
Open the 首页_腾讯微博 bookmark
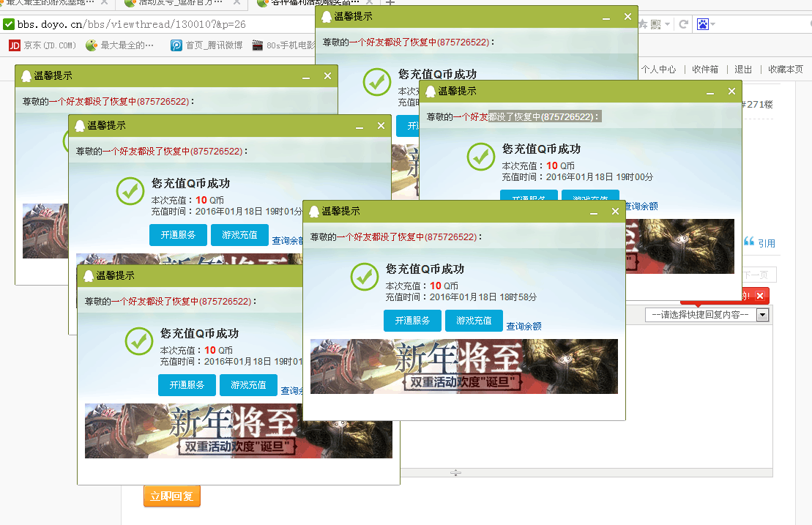[206, 45]
